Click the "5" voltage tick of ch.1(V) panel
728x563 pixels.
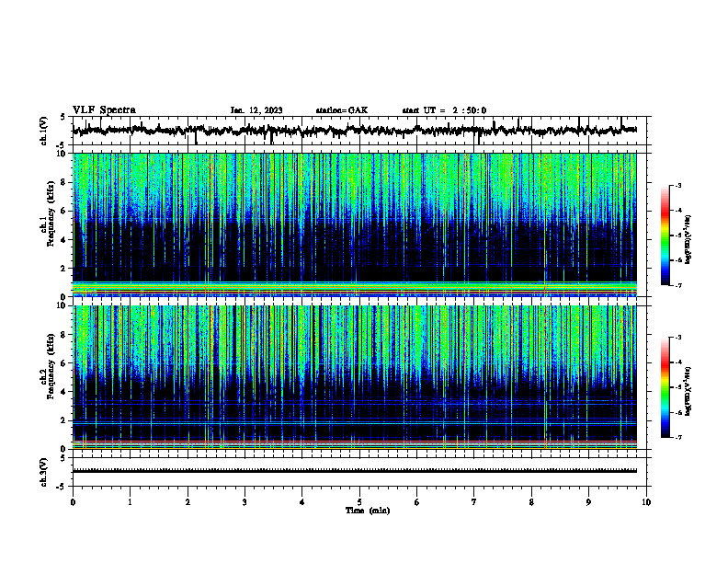(63, 117)
